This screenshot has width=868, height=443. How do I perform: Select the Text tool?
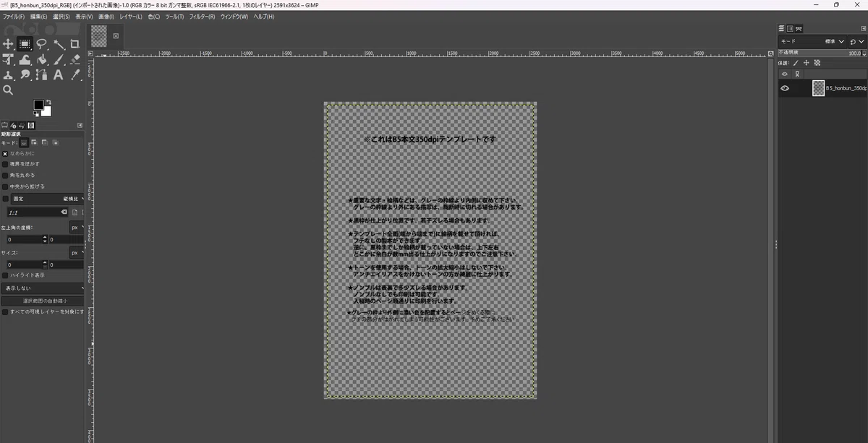coord(59,74)
